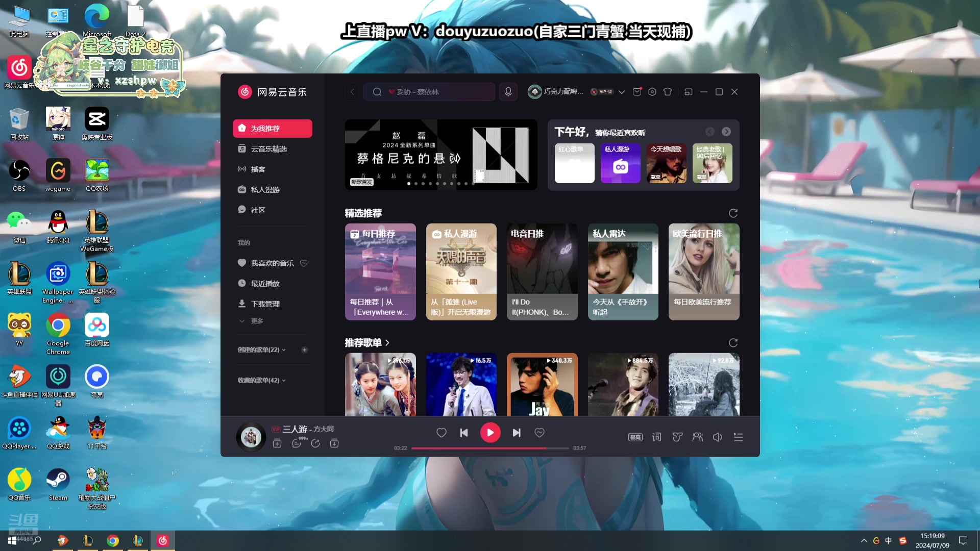This screenshot has width=980, height=551.
Task: Open the listen-together people icon
Action: click(698, 437)
